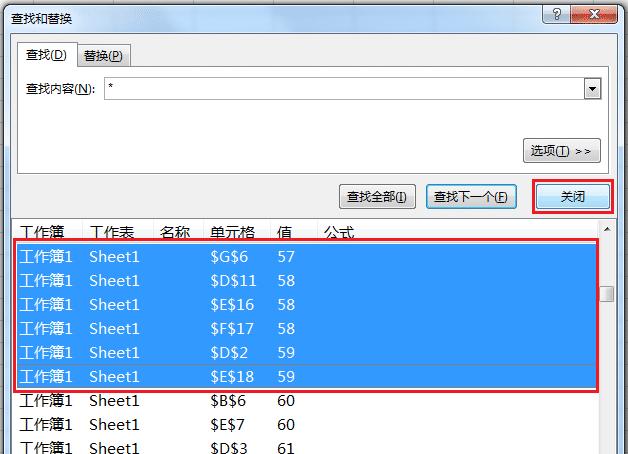This screenshot has width=628, height=454.
Task: Click the 关闭 button
Action: coord(573,197)
